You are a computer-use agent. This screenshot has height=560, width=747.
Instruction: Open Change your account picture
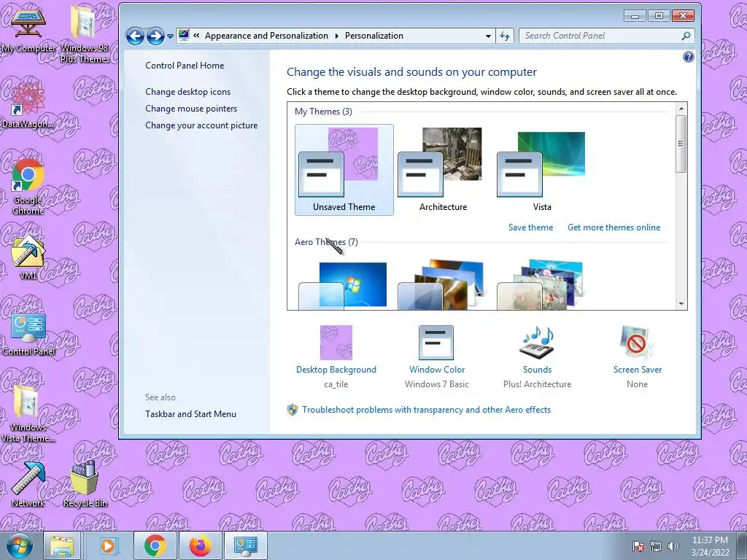201,125
